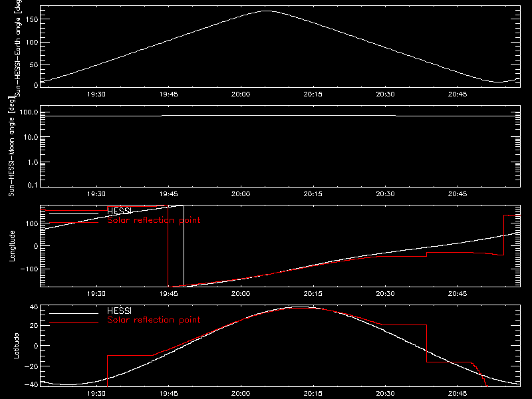Click the 150 tick label in Earth angle plot
The image size is (532, 399).
tap(32, 19)
